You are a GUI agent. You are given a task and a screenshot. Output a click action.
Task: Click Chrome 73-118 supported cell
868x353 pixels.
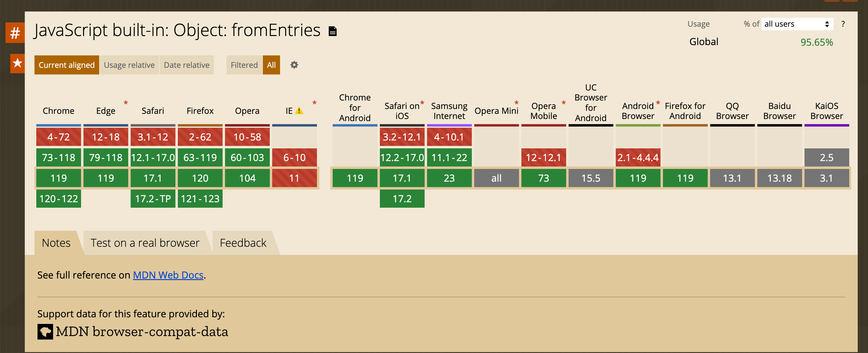click(x=59, y=157)
